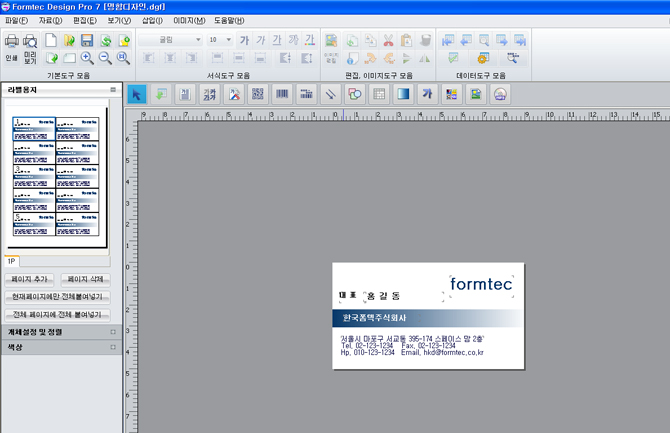This screenshot has width=670, height=433.
Task: Click the green refresh arrows icon
Action: pyautogui.click(x=106, y=40)
